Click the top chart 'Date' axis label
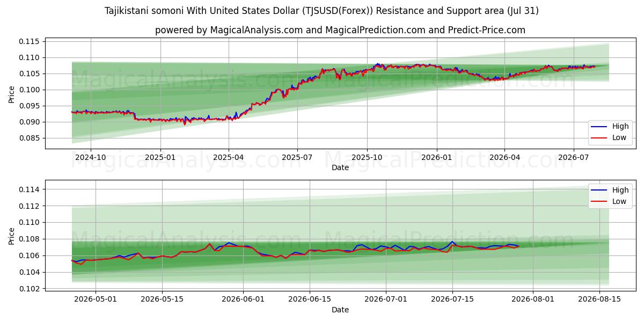 click(340, 167)
